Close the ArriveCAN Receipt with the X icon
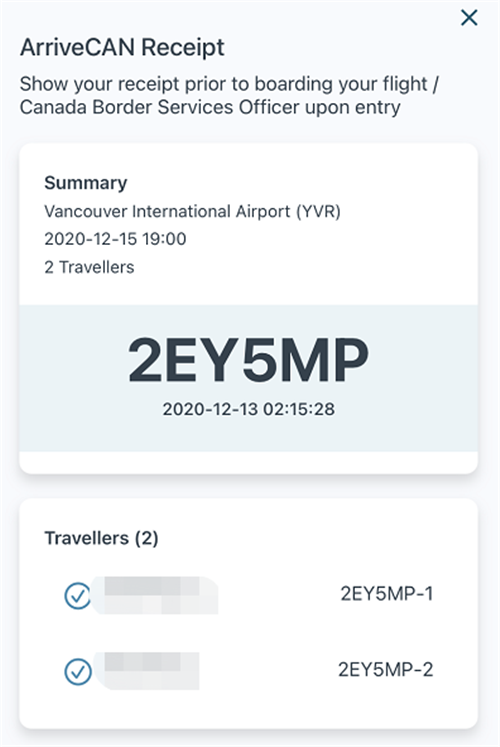Viewport: 500px width, 747px height. point(469,18)
